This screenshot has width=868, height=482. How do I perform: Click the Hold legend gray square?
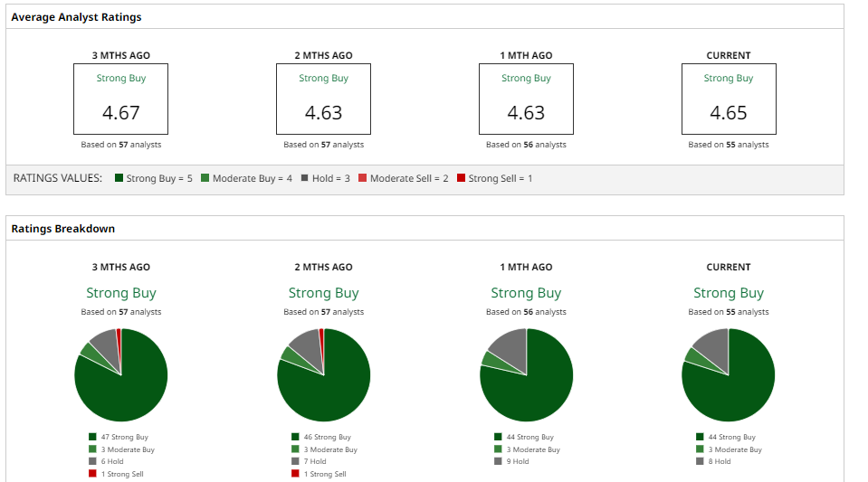click(x=304, y=177)
